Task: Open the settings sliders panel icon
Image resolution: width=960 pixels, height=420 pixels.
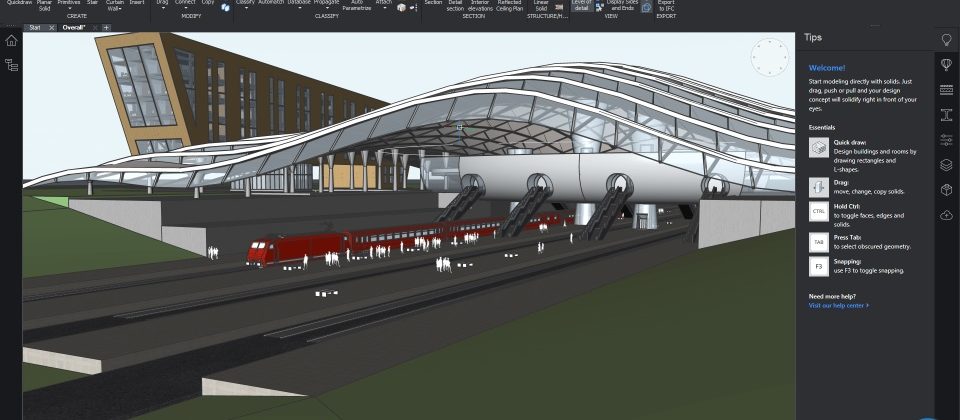Action: 946,140
